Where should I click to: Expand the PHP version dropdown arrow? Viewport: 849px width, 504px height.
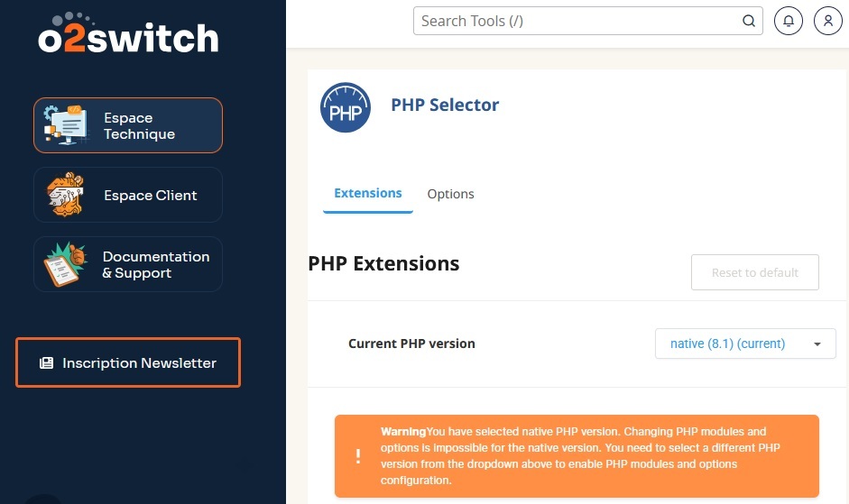click(x=817, y=344)
